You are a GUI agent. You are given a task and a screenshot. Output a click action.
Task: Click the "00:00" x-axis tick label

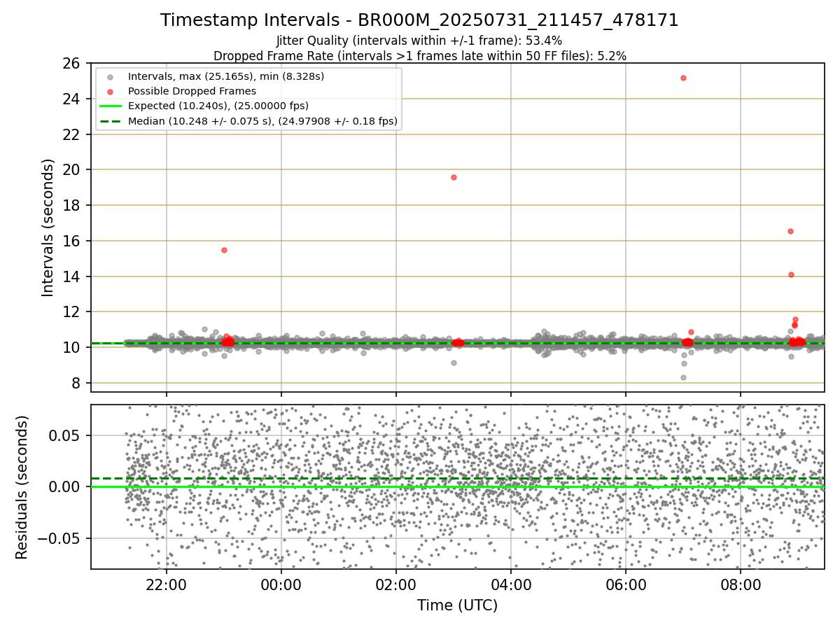coord(281,586)
